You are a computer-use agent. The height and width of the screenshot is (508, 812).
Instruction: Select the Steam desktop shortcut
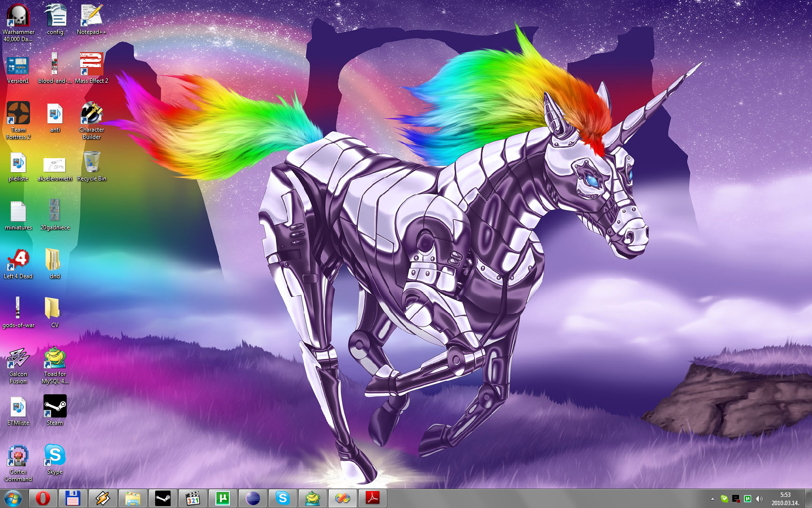tap(55, 410)
